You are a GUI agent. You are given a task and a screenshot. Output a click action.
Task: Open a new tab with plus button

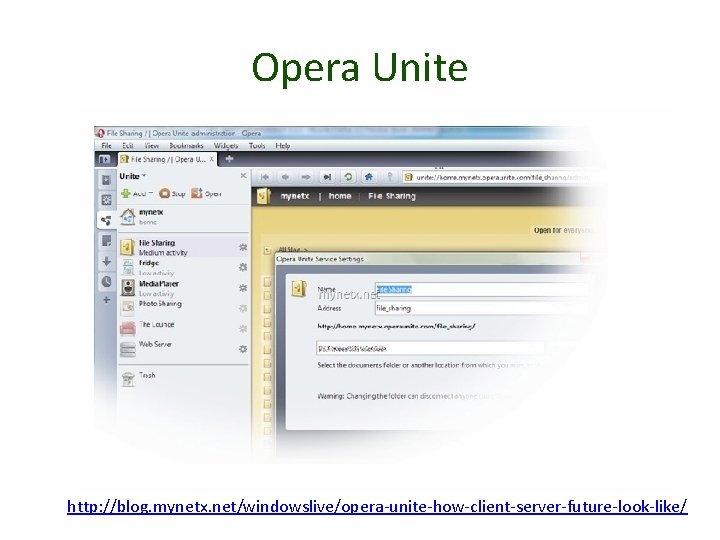click(x=229, y=159)
